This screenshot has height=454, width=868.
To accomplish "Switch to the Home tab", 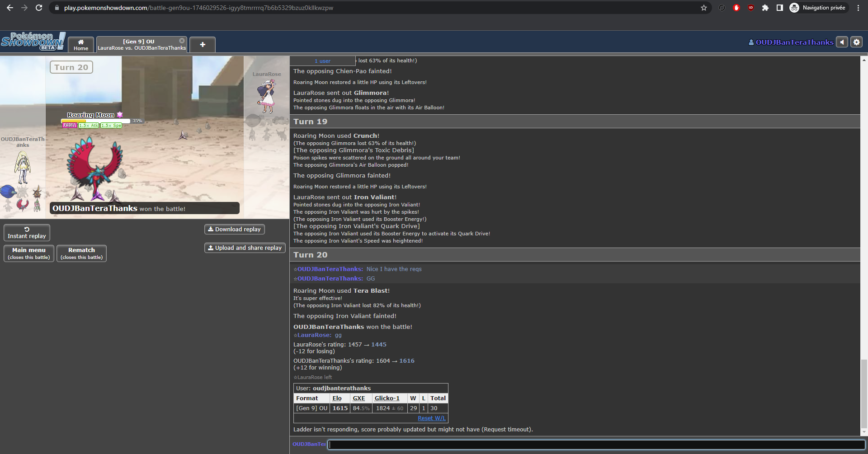I will click(x=81, y=45).
